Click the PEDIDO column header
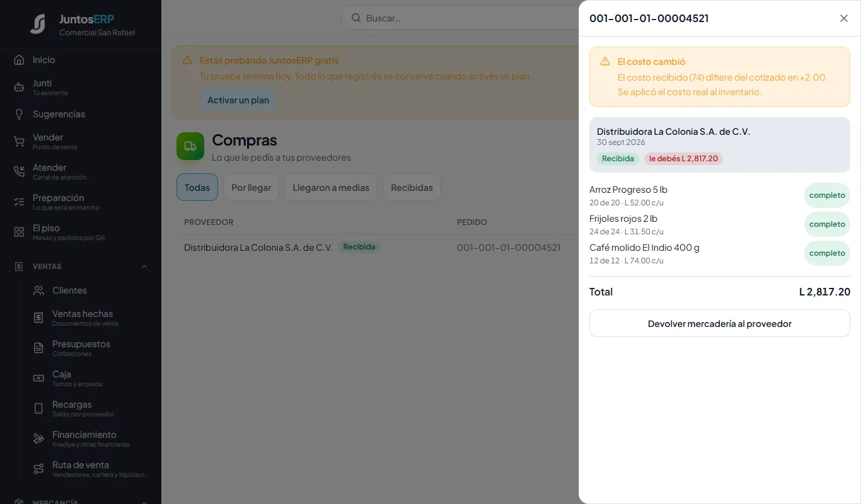Image resolution: width=861 pixels, height=504 pixels. point(472,222)
